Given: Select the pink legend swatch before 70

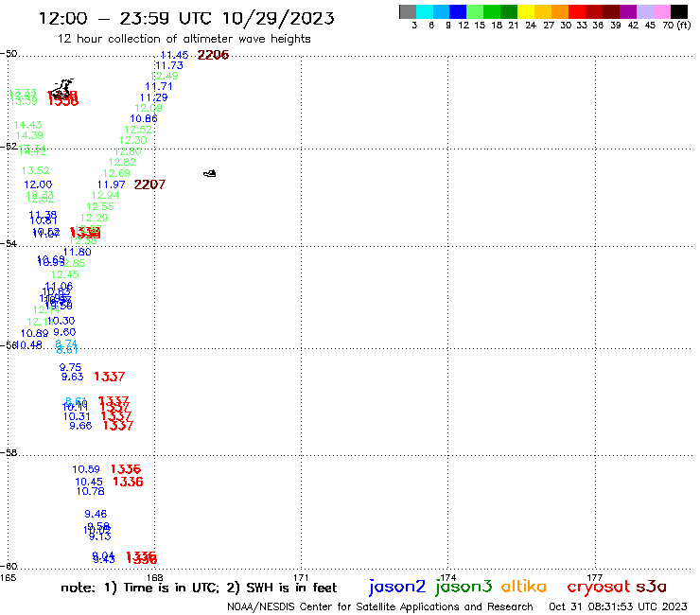Looking at the screenshot, I should [x=661, y=11].
